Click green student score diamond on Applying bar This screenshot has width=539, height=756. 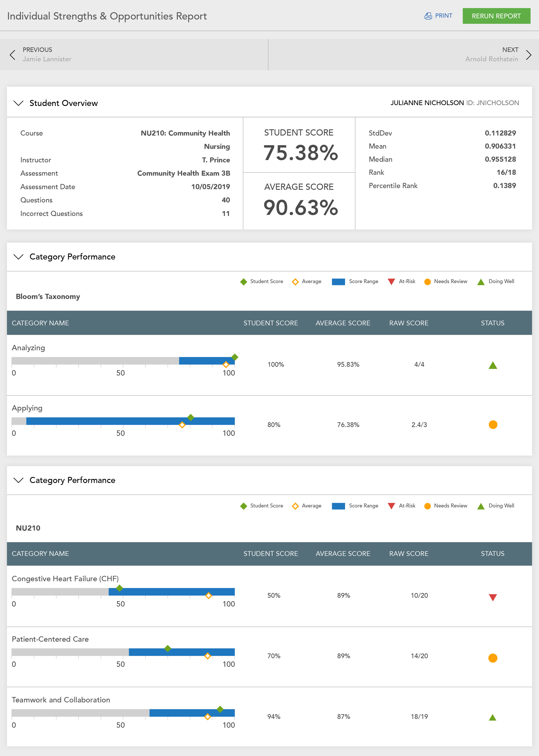[191, 418]
